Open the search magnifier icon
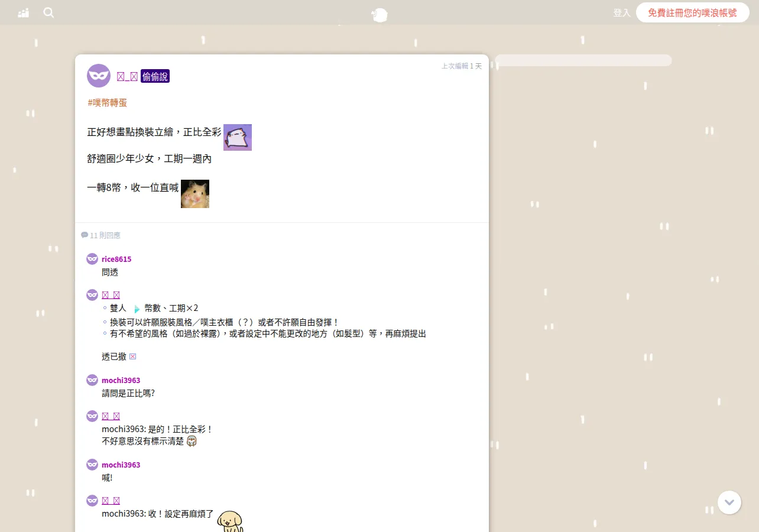This screenshot has width=759, height=532. point(48,12)
